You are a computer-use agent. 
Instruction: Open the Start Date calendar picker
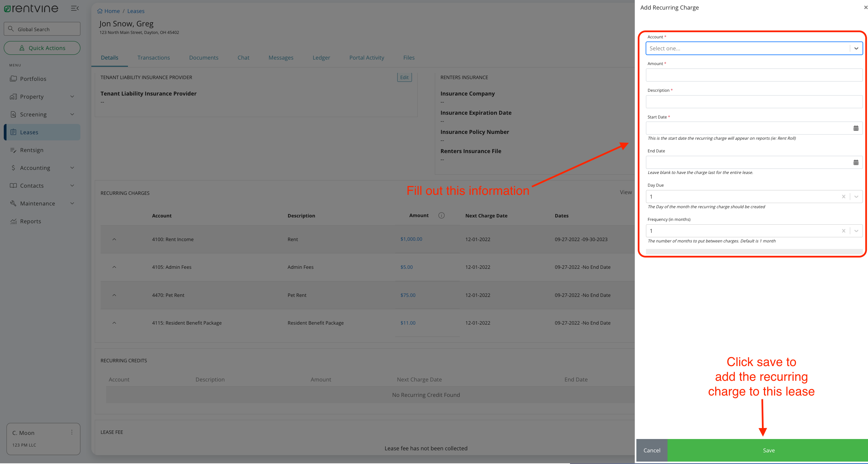pyautogui.click(x=856, y=128)
